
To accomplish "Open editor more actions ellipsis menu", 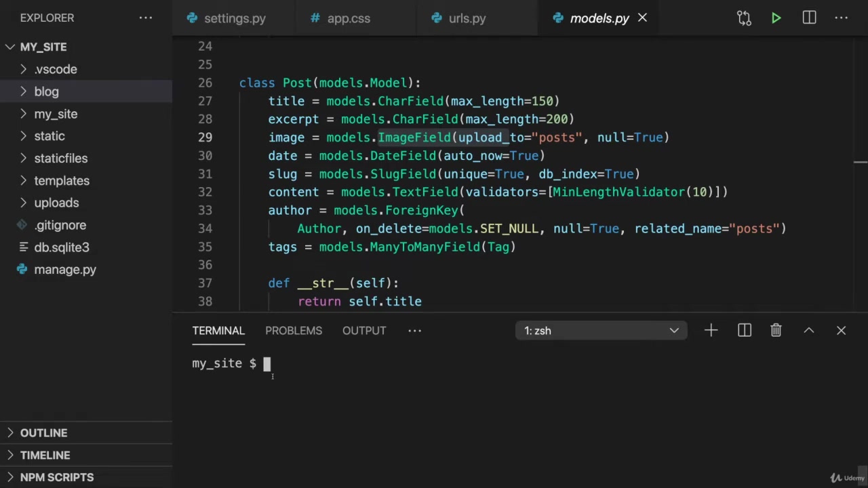I will pos(842,18).
